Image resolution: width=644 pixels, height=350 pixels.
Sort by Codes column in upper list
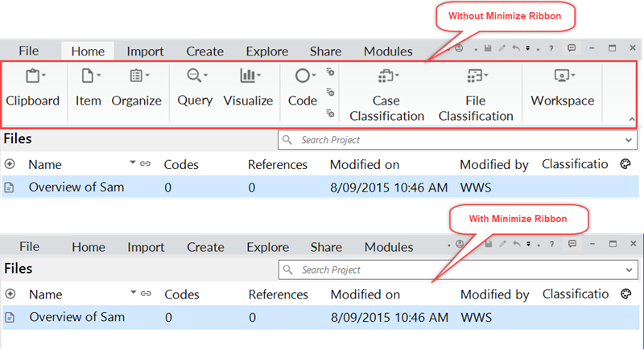point(181,164)
